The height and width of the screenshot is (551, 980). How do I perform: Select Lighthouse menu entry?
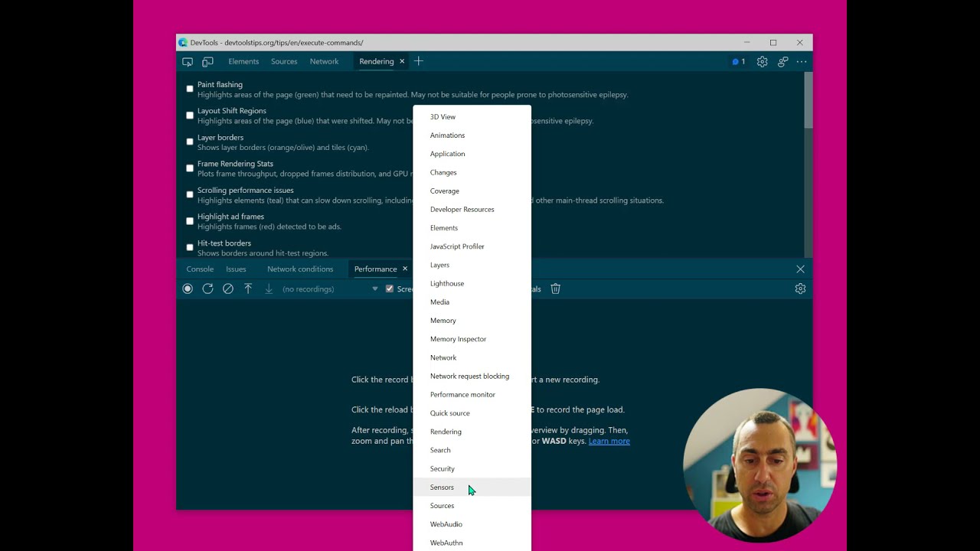pos(472,283)
